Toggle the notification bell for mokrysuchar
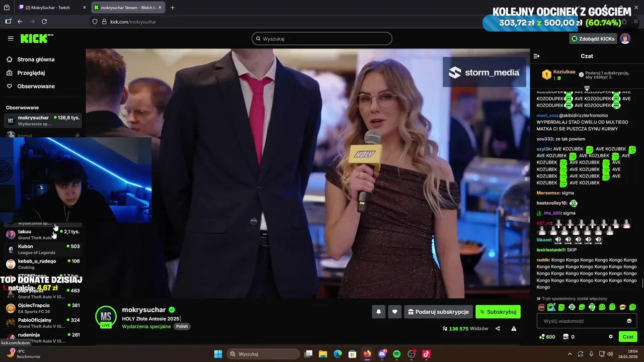Screen dimensions: 644x362 tap(379, 312)
